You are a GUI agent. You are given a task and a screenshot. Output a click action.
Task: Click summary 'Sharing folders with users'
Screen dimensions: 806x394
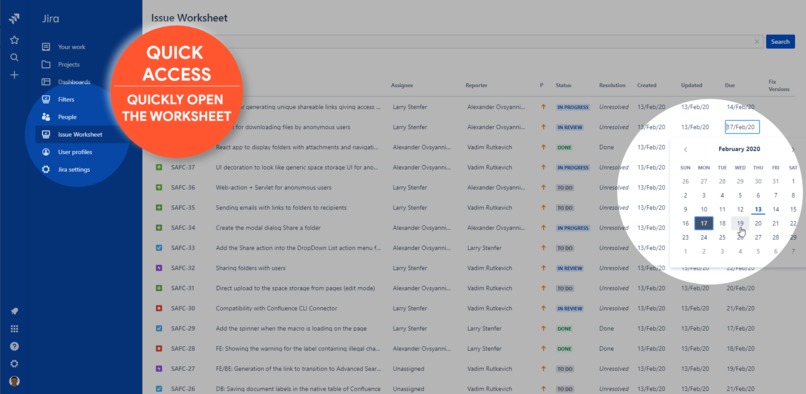coord(250,268)
